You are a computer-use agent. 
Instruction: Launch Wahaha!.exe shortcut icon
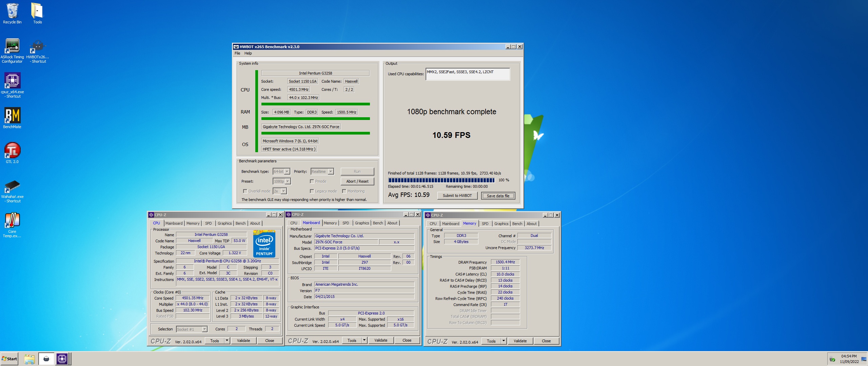(x=12, y=191)
